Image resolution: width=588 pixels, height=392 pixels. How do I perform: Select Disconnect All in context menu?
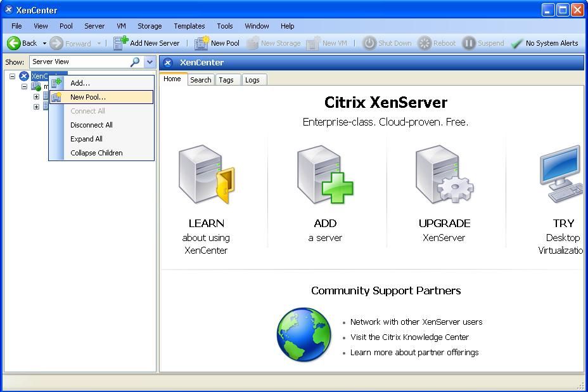[101, 125]
